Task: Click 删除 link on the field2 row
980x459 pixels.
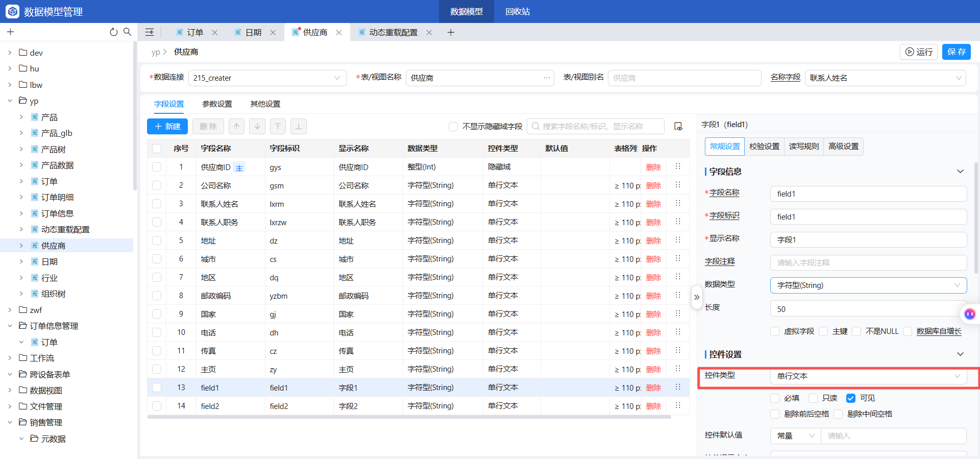Action: [x=653, y=406]
